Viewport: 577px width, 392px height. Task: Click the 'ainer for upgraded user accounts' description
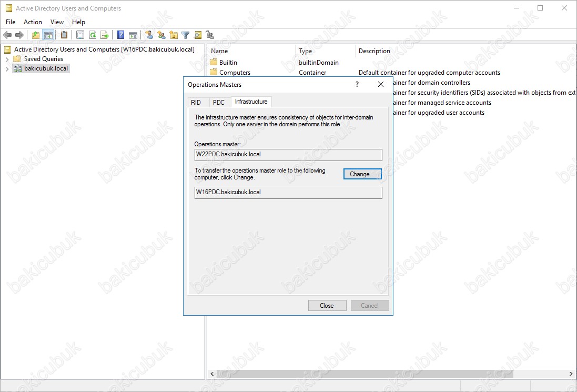click(439, 112)
